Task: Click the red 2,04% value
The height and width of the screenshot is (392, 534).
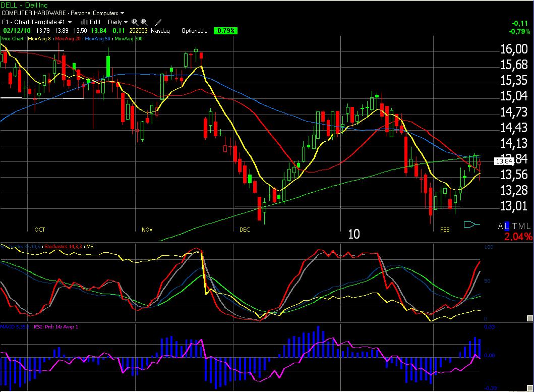Action: 518,236
